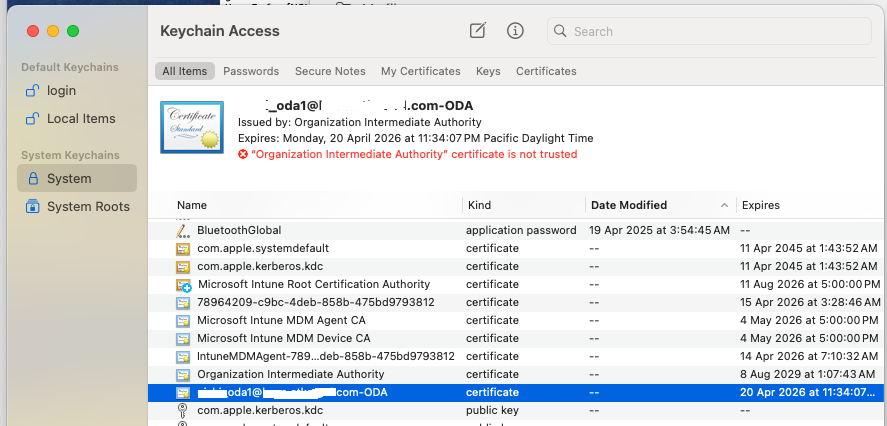Select the System keychain
The width and height of the screenshot is (887, 426).
[x=77, y=178]
